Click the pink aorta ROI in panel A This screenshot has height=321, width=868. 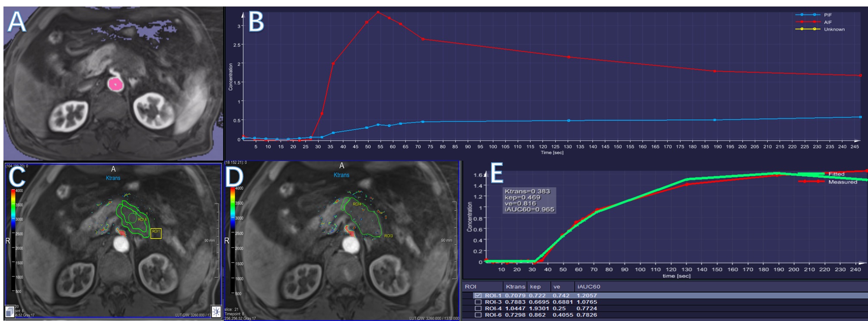click(x=115, y=84)
